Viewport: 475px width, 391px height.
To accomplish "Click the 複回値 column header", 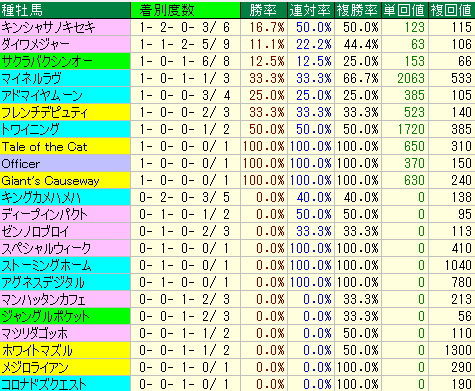I will (x=452, y=10).
